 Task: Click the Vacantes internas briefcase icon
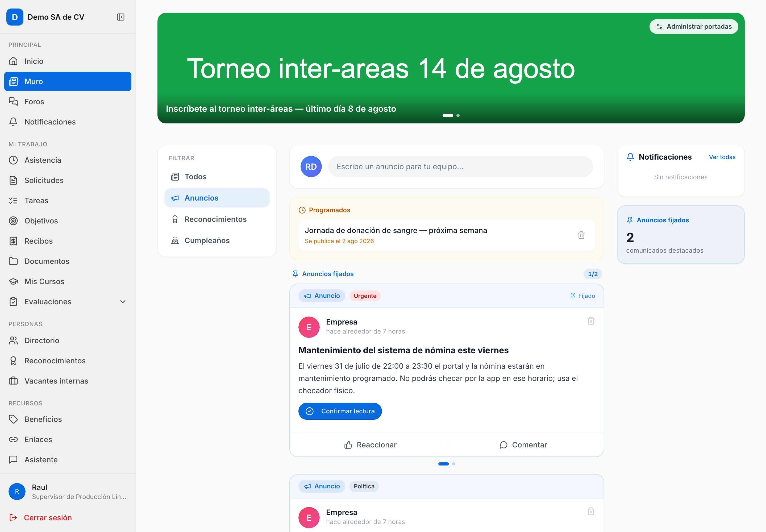[x=13, y=381]
